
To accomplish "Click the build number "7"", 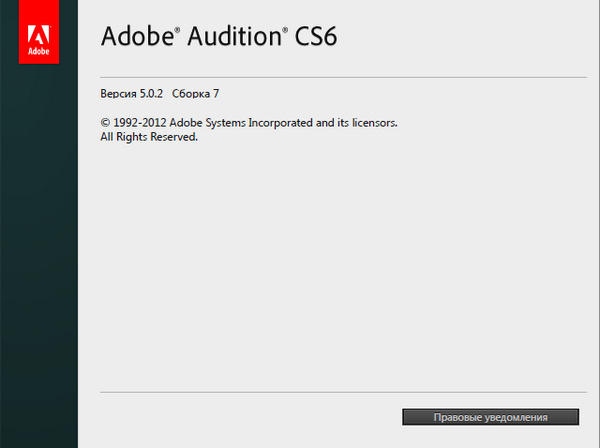I will [x=216, y=93].
